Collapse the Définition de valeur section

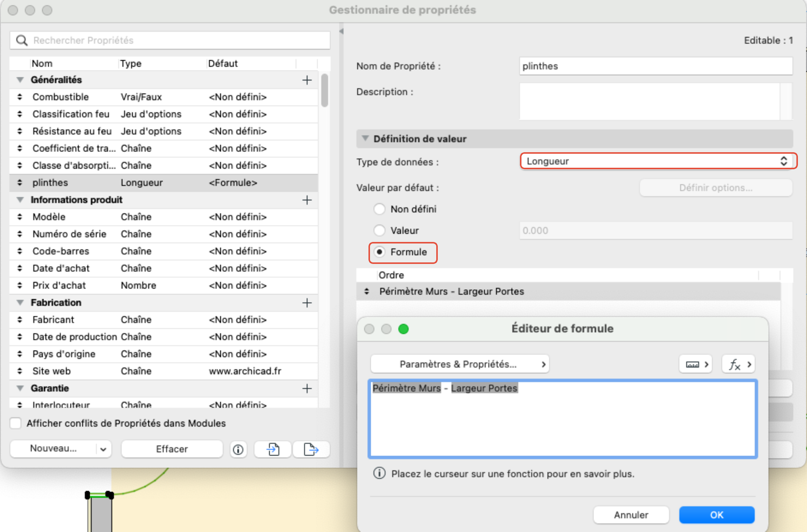point(365,139)
